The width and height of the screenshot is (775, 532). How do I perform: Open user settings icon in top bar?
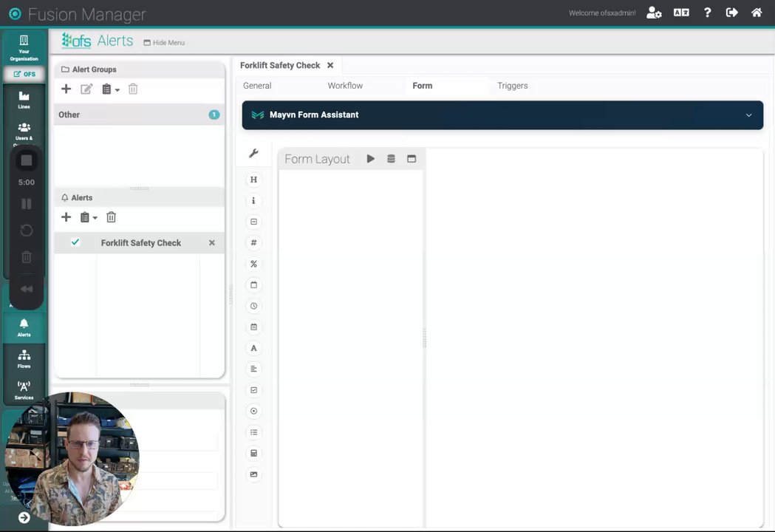click(654, 13)
